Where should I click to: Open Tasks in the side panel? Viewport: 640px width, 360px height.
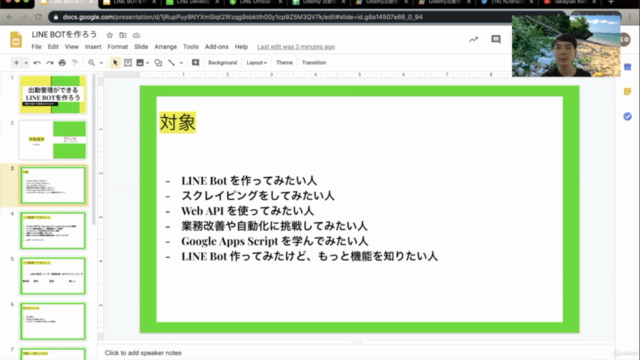628,117
